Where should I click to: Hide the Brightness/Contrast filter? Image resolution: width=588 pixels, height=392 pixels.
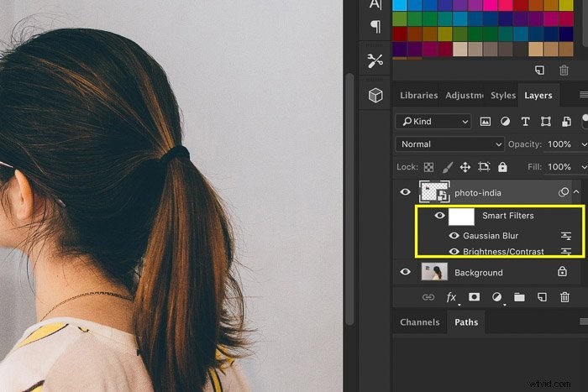(454, 251)
